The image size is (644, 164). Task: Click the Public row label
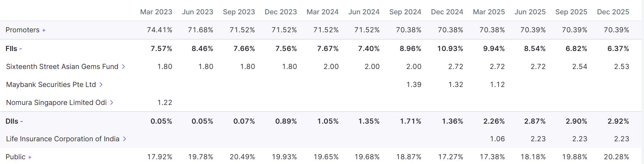click(15, 157)
